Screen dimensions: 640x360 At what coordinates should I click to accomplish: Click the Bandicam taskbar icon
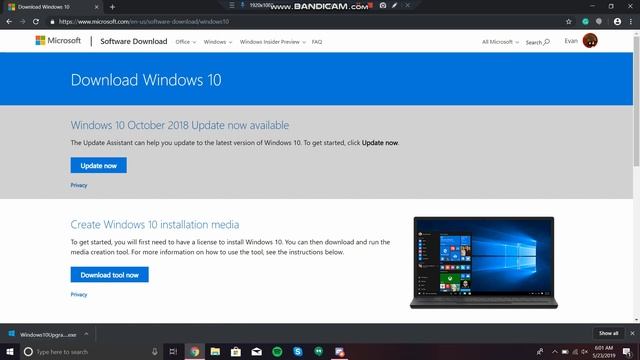tap(339, 351)
